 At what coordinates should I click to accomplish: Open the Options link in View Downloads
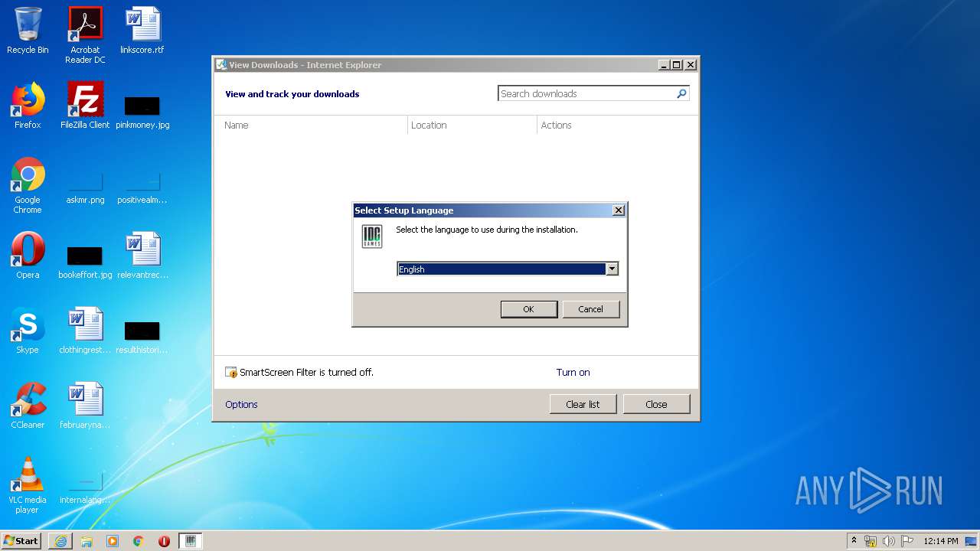241,404
